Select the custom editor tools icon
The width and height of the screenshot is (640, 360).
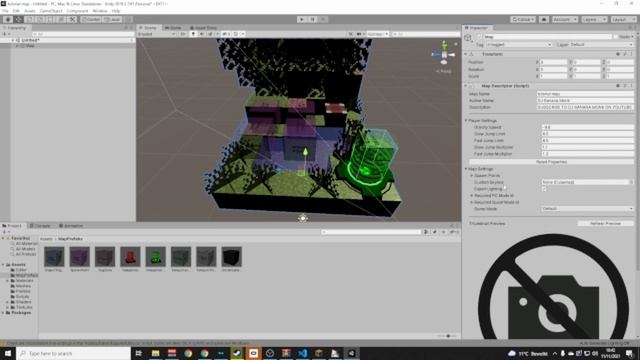72,19
